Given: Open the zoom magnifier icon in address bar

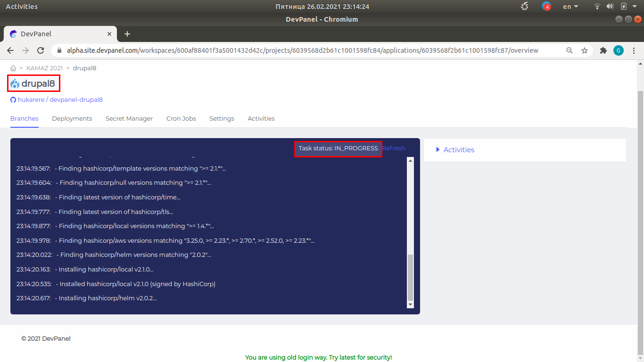Looking at the screenshot, I should point(570,50).
